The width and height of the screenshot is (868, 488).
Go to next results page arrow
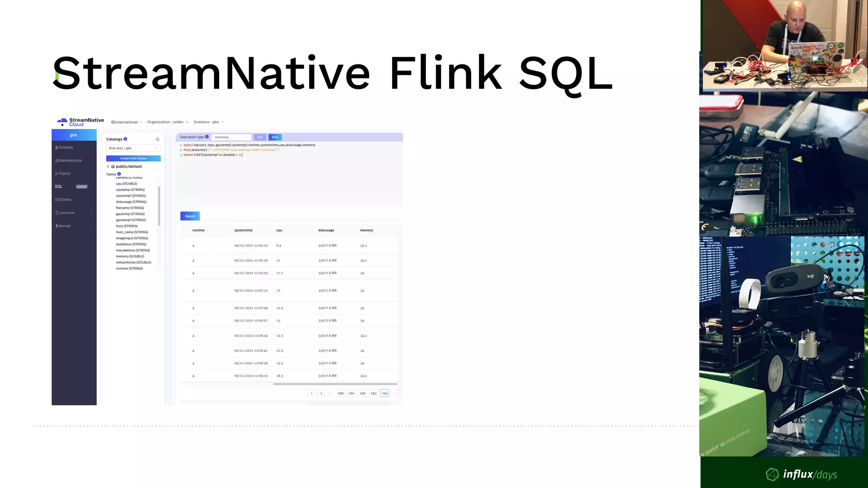395,393
